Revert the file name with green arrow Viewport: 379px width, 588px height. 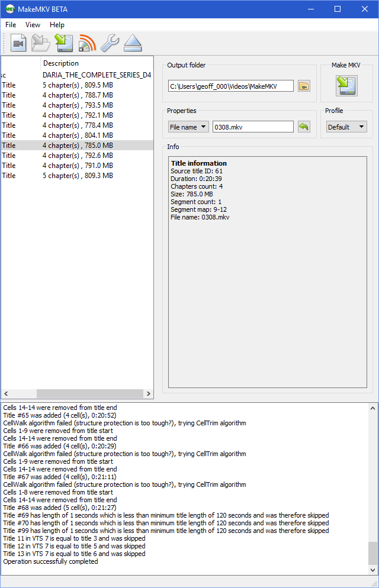[304, 127]
